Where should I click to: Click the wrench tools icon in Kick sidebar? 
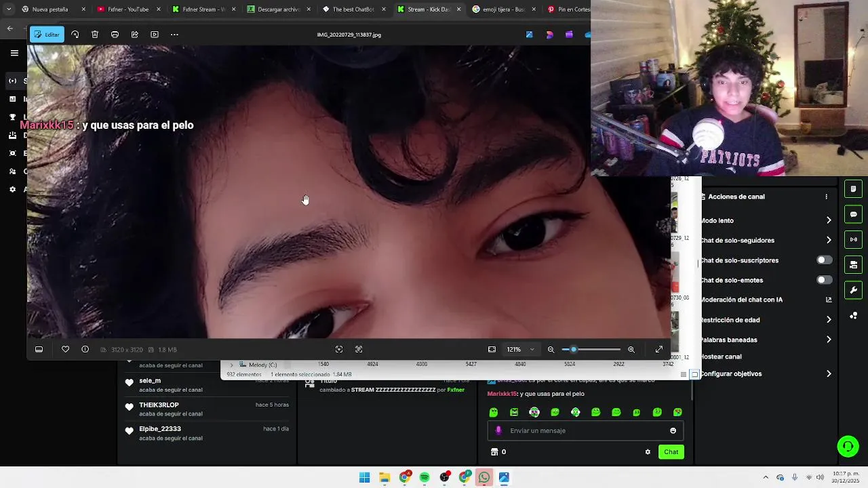(x=853, y=290)
